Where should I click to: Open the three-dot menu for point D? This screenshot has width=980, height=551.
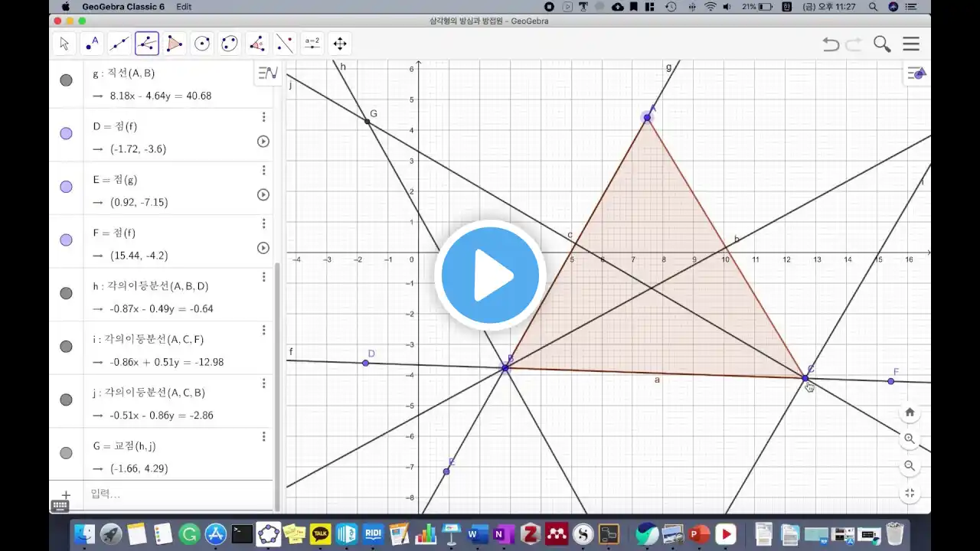click(263, 117)
